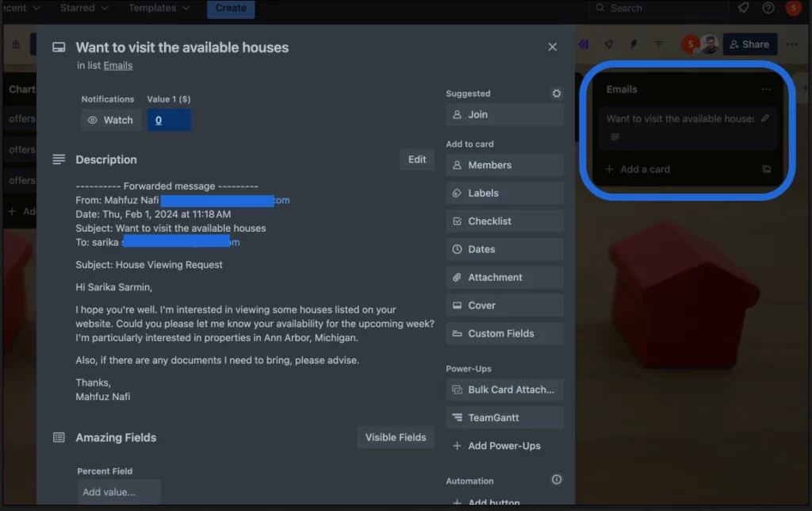Open board menu three dots

791,44
